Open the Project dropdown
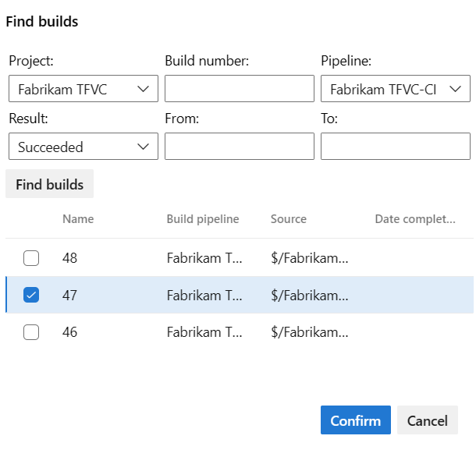This screenshot has width=476, height=457. 83,89
